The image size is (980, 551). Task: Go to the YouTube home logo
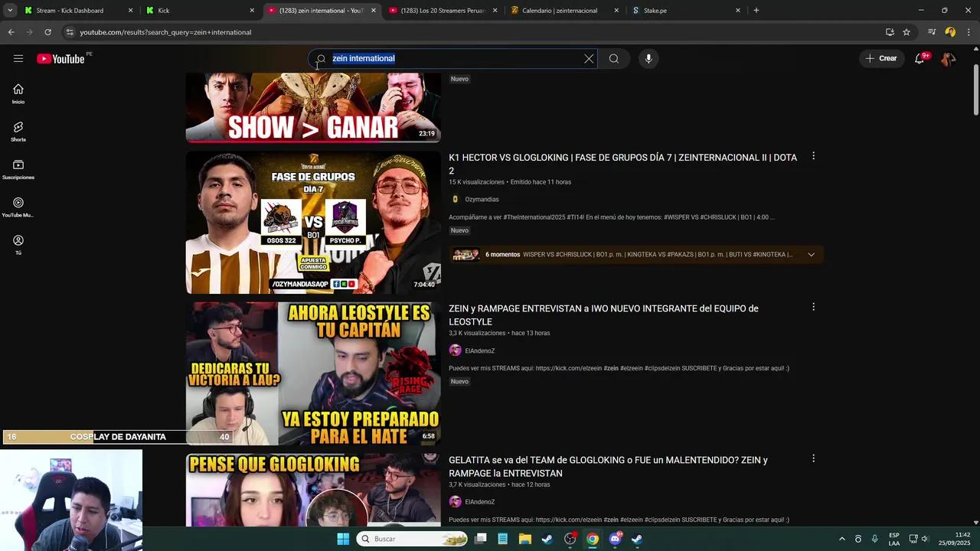60,59
